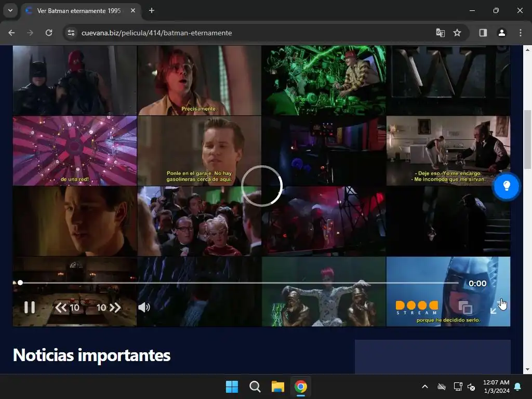Click the cloud sync tray icon

tap(442, 387)
